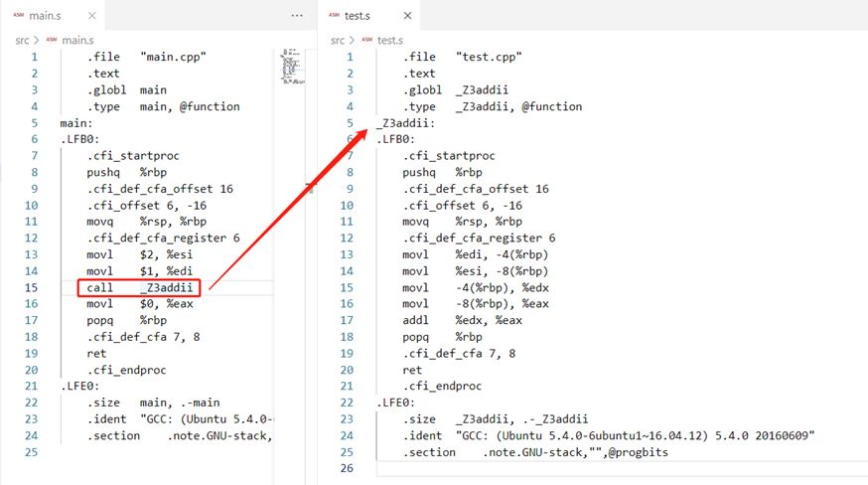Image resolution: width=868 pixels, height=485 pixels.
Task: Click 'addl' line number 17 in test.s
Action: pos(347,320)
